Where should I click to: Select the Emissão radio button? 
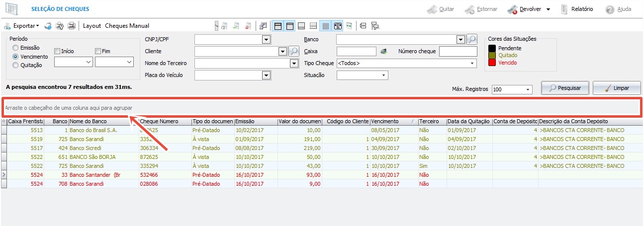(16, 48)
